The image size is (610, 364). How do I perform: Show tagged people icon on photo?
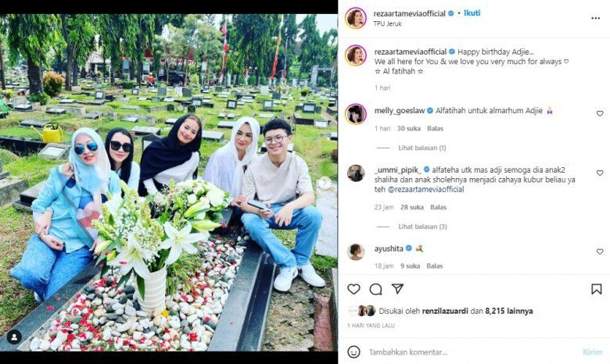tap(14, 337)
